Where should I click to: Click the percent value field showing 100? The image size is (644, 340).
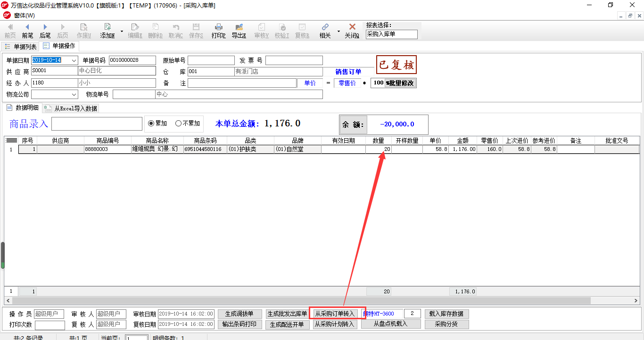pyautogui.click(x=378, y=83)
